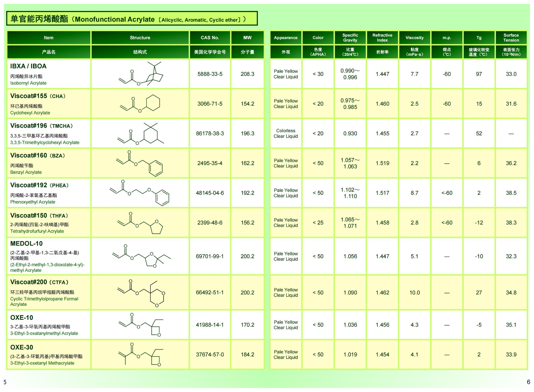Click refractive index 1.519

coord(382,163)
